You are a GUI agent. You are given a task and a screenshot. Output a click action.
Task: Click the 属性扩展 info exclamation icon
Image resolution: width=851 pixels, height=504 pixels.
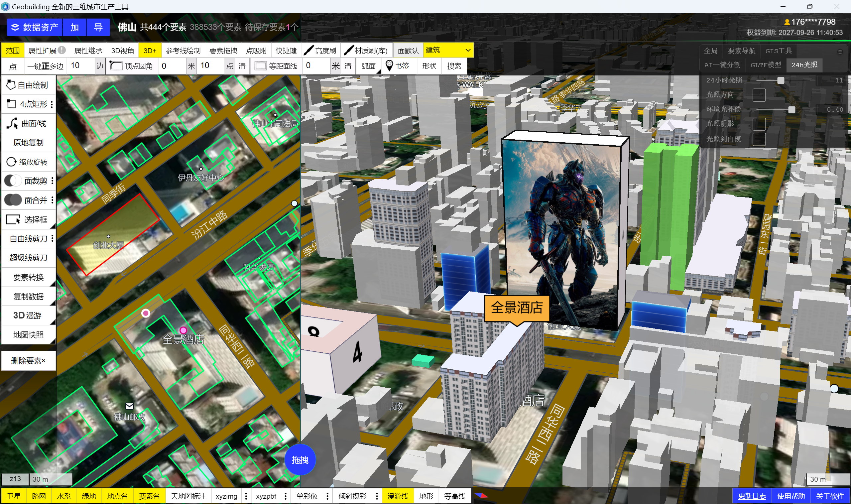click(61, 50)
